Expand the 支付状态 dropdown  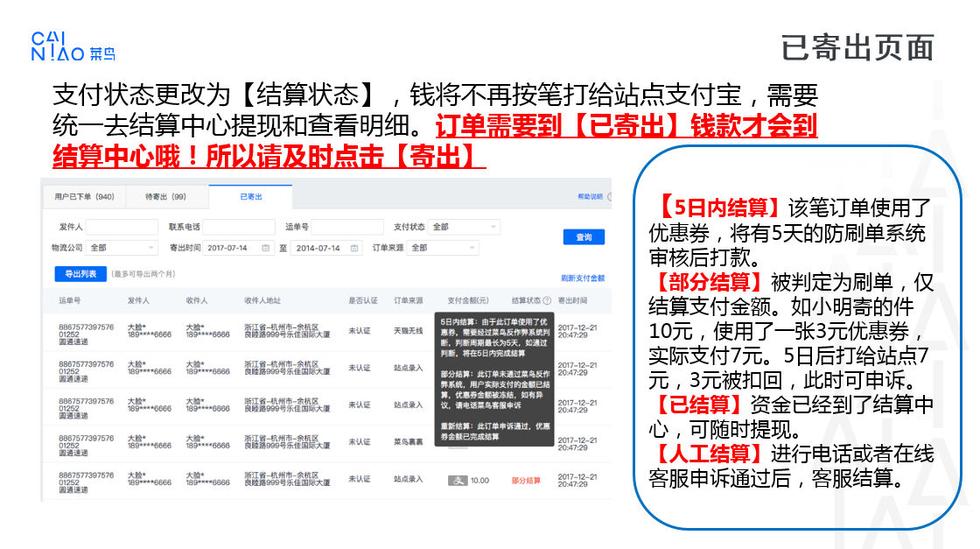[x=464, y=227]
